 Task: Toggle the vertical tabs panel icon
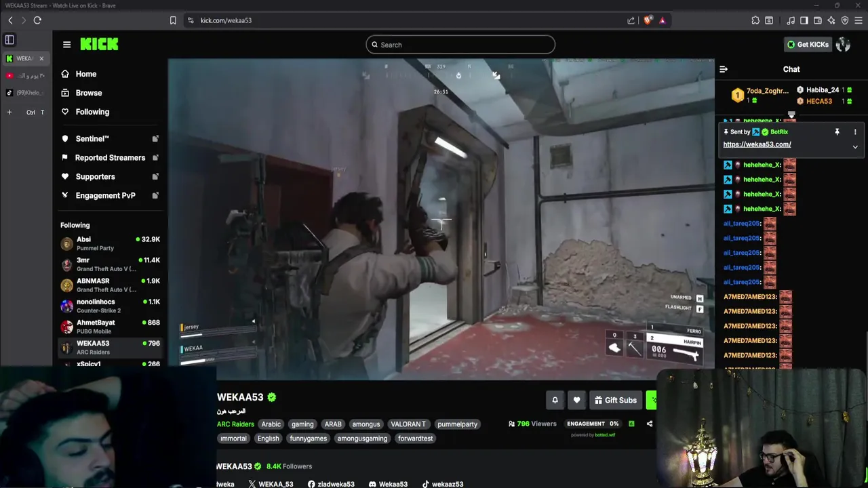pyautogui.click(x=9, y=40)
